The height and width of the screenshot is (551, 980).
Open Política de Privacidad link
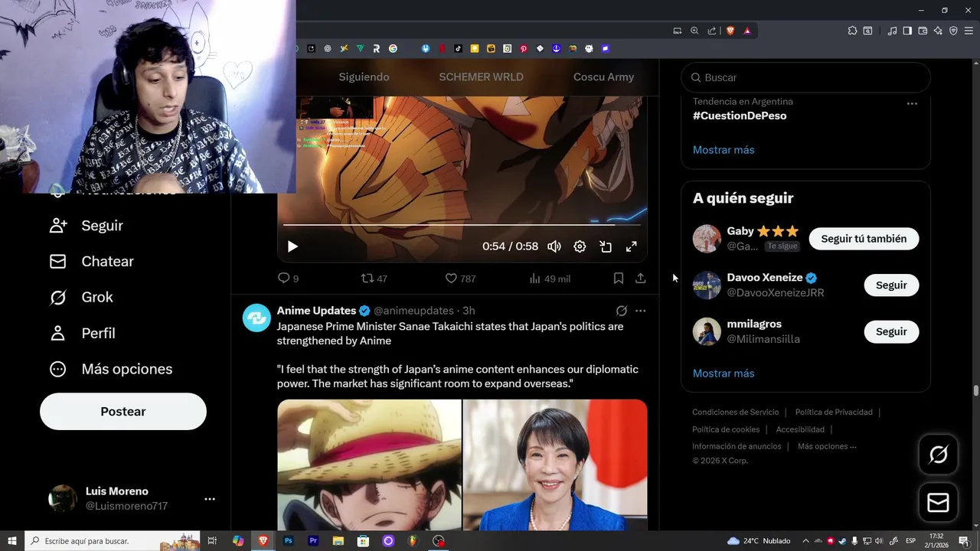click(x=834, y=412)
